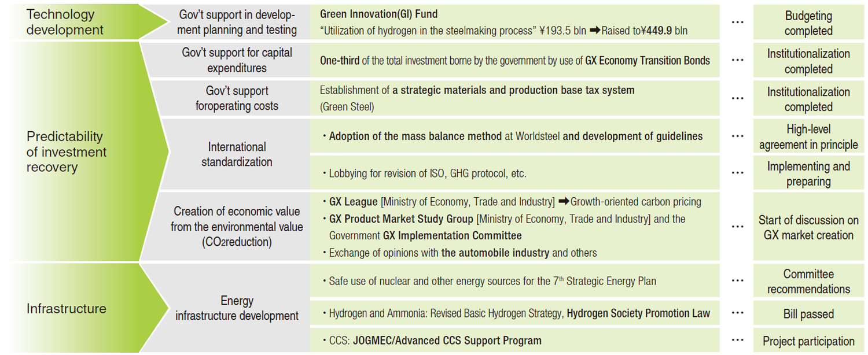The width and height of the screenshot is (868, 355).
Task: Click the Budgeting completed status box
Action: click(808, 23)
